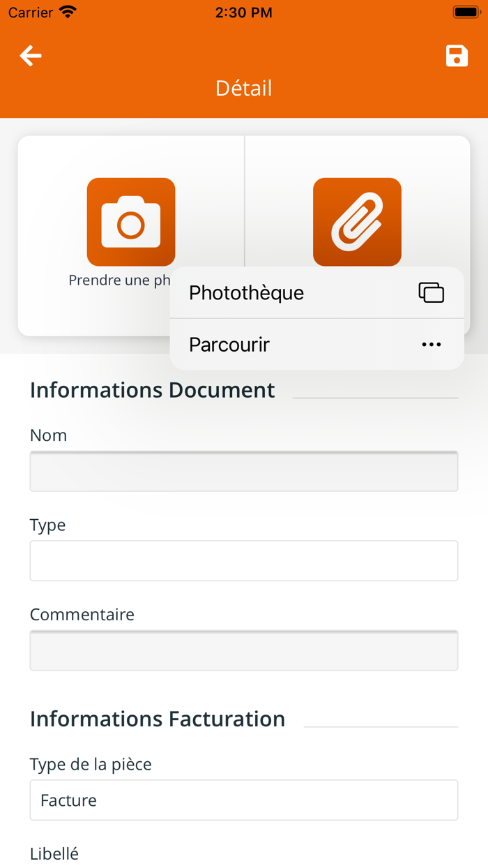The width and height of the screenshot is (488, 868).
Task: Select the Informations Document section heading
Action: [x=153, y=390]
